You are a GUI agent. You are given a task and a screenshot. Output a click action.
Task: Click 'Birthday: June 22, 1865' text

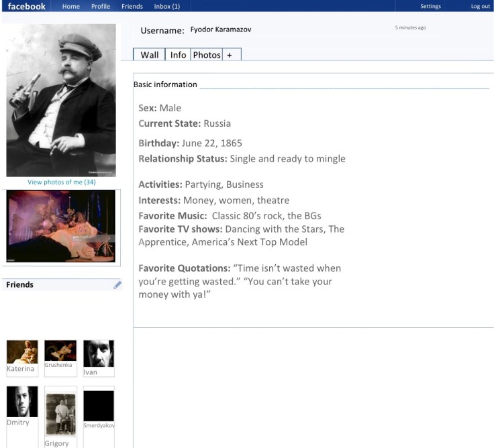pyautogui.click(x=191, y=144)
